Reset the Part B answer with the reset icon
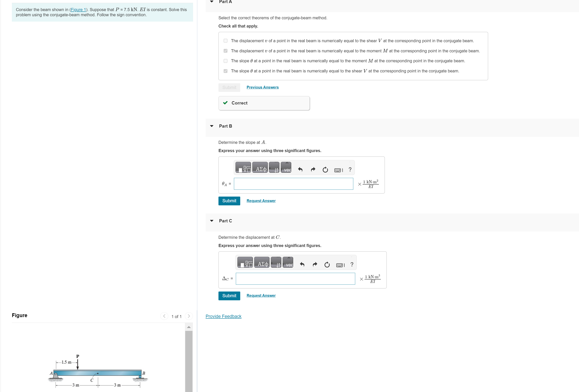 [x=325, y=170]
